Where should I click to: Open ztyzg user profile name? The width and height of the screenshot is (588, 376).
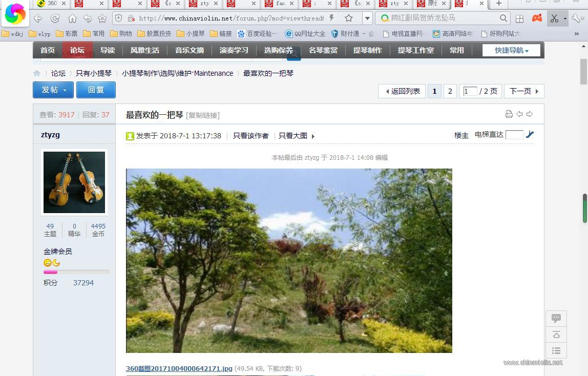click(50, 135)
